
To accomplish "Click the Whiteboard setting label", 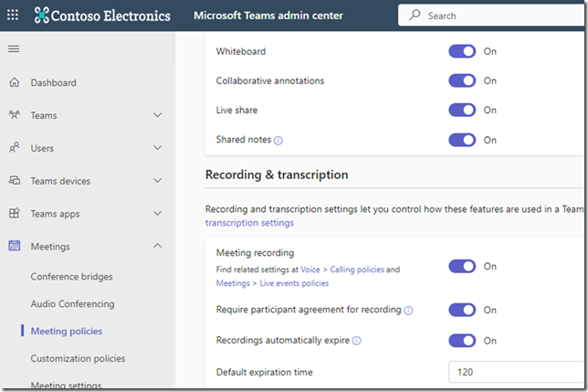I will click(x=241, y=51).
